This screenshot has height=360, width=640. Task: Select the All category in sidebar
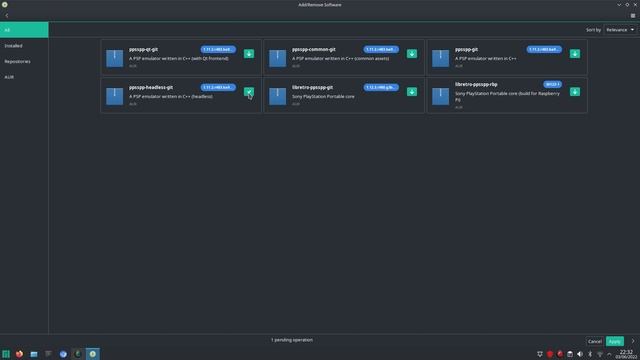tap(24, 30)
